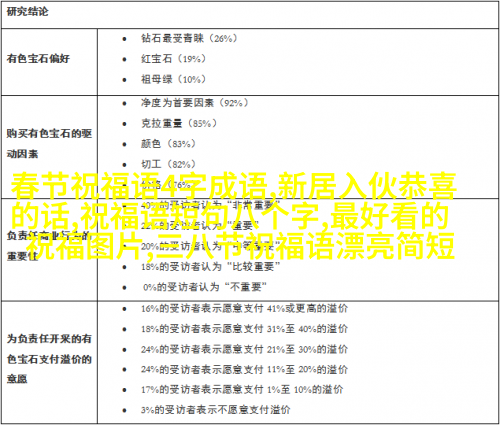This screenshot has width=500, height=425.
Task: Select the 18%的受访者认为 "比较重要" item
Action: [x=211, y=267]
